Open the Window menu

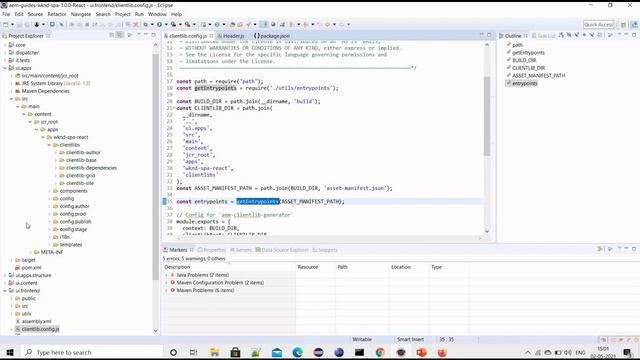click(157, 14)
